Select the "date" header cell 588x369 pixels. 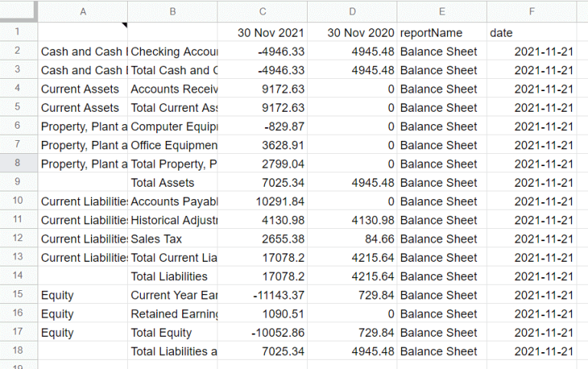pos(531,33)
